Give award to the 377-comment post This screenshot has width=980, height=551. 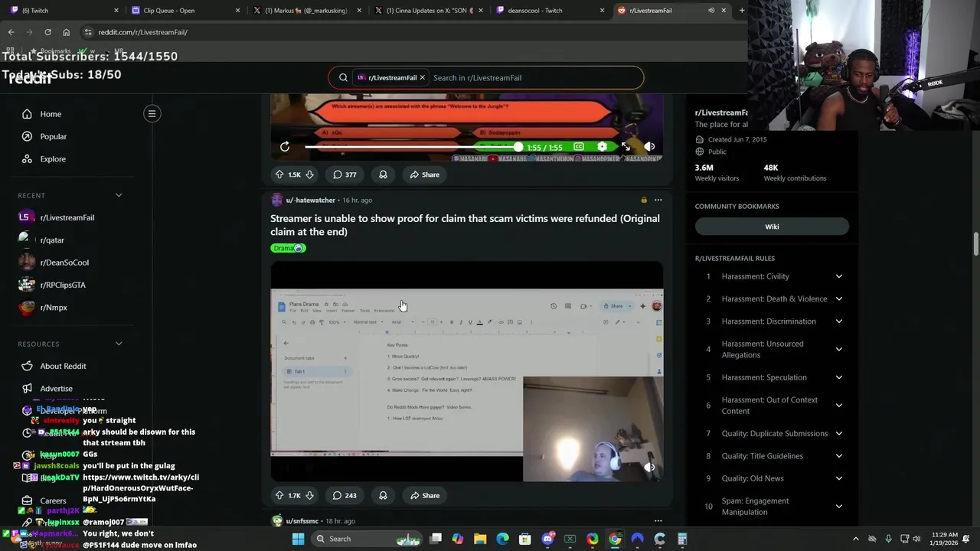point(383,174)
